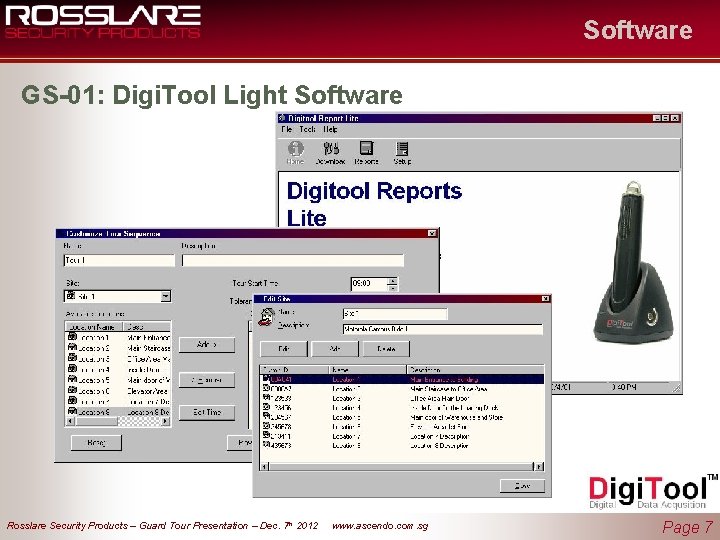This screenshot has width=720, height=540.
Task: Sort by the Button ID column header
Action: tap(295, 370)
